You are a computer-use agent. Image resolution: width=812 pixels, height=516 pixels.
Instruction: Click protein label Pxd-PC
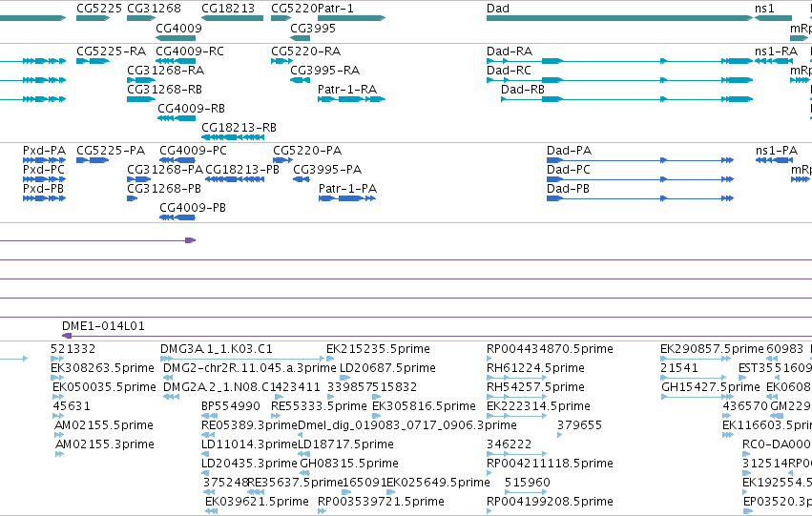click(x=44, y=170)
